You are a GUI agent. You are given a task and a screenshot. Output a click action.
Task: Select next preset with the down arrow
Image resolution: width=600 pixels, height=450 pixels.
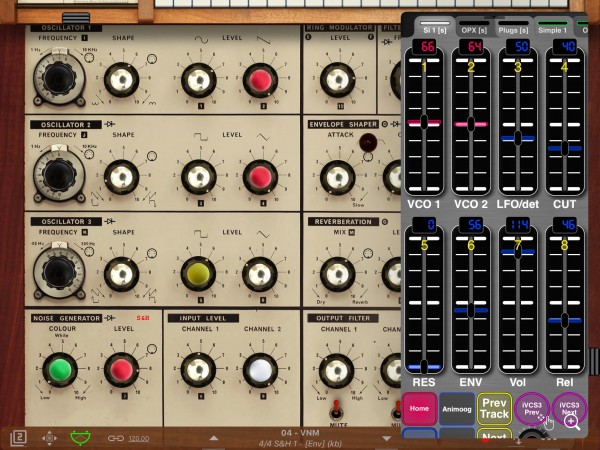tap(386, 439)
